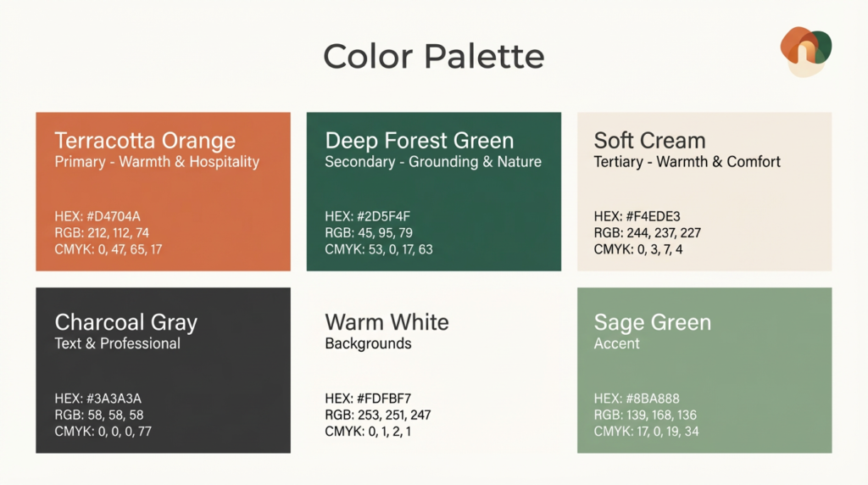Click the Secondary - Grounding & Nature subtitle
The width and height of the screenshot is (868, 485).
click(432, 162)
